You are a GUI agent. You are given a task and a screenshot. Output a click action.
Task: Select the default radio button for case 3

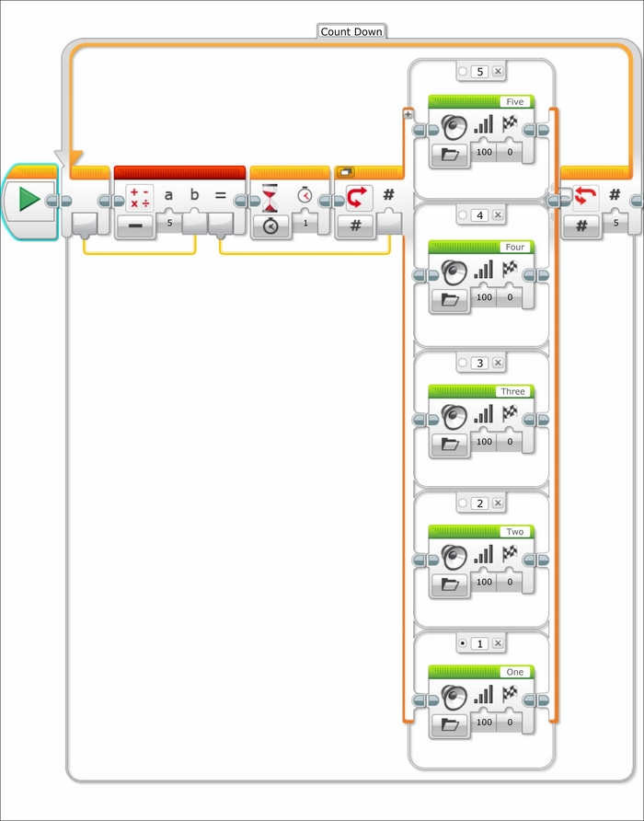point(463,363)
